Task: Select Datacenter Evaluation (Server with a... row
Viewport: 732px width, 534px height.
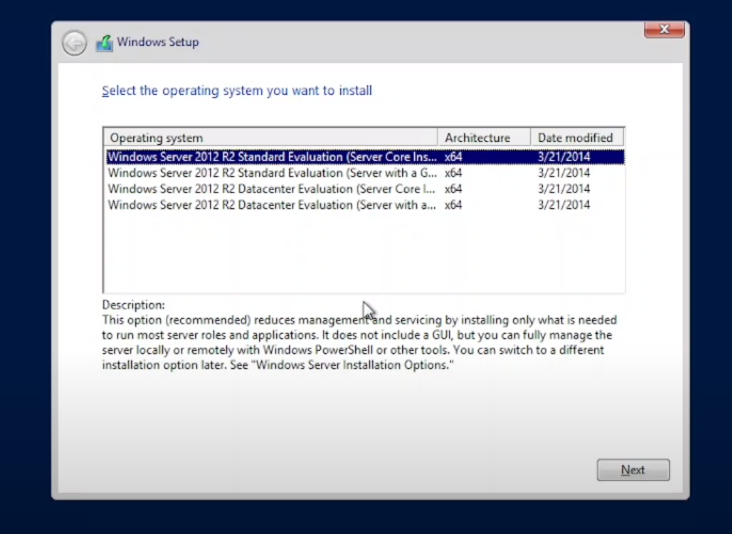Action: (365, 204)
